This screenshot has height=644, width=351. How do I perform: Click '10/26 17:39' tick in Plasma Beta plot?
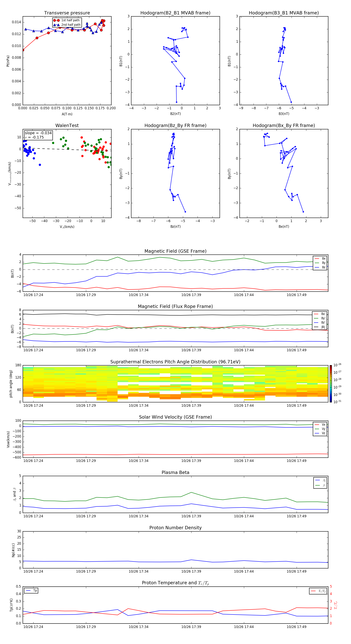pos(191,516)
